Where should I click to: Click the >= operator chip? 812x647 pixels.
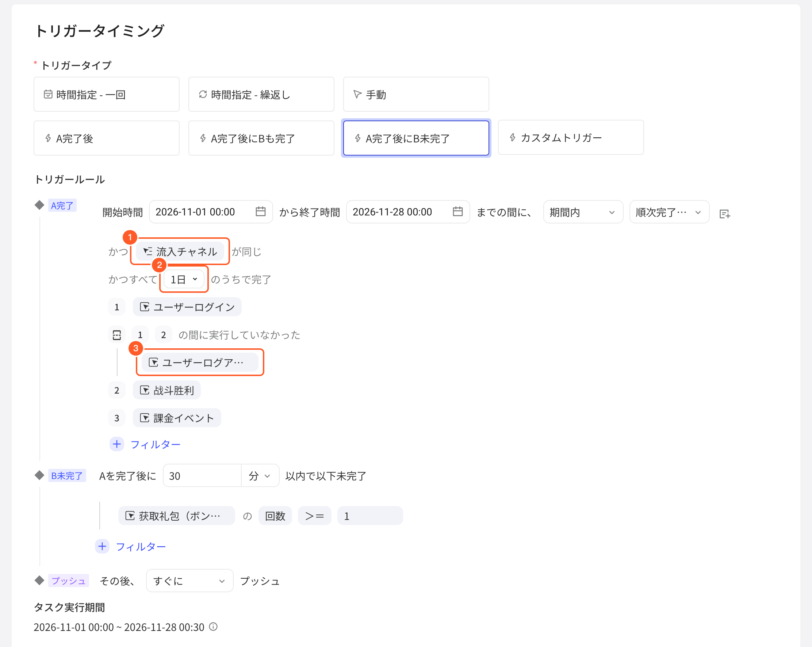314,516
